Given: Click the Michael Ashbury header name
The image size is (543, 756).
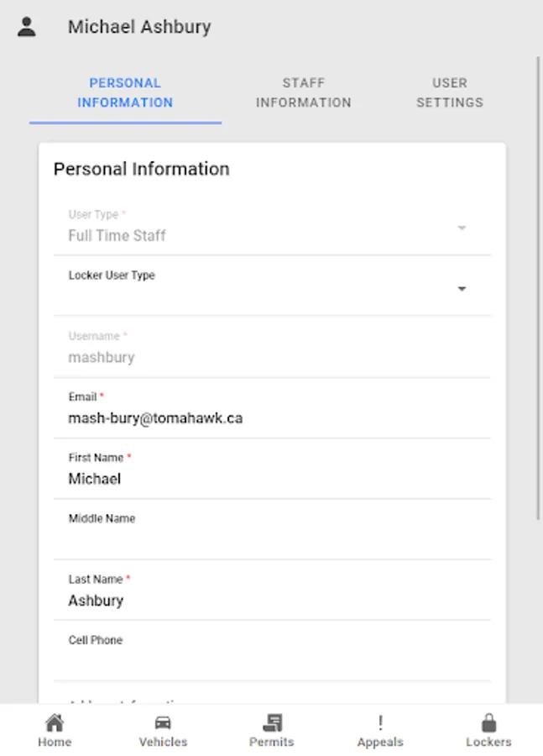Looking at the screenshot, I should point(139,27).
